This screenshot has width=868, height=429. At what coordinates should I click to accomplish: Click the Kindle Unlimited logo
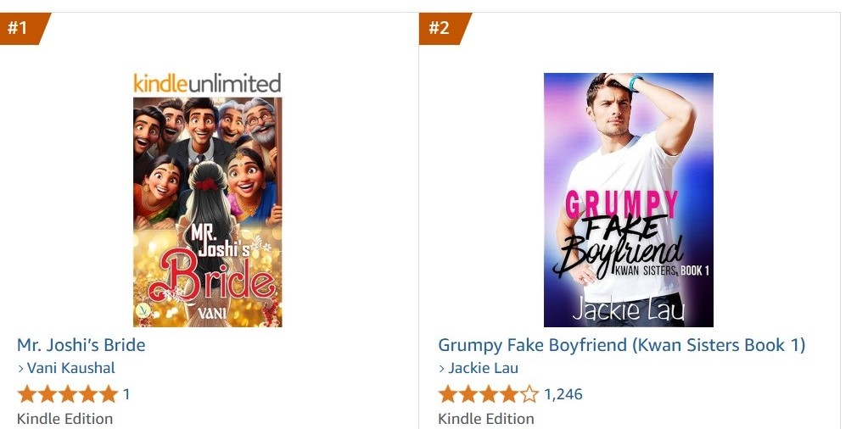(207, 83)
